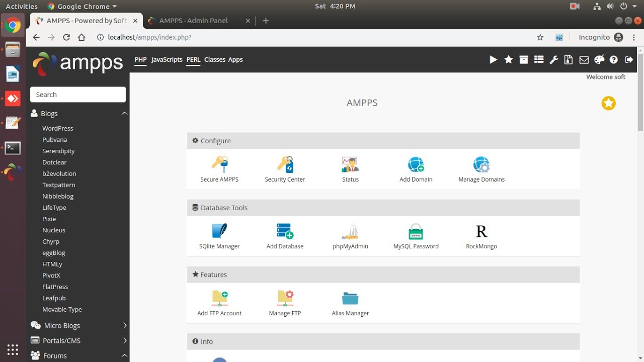Click the envelope email icon
This screenshot has height=362, width=644.
coord(584,60)
